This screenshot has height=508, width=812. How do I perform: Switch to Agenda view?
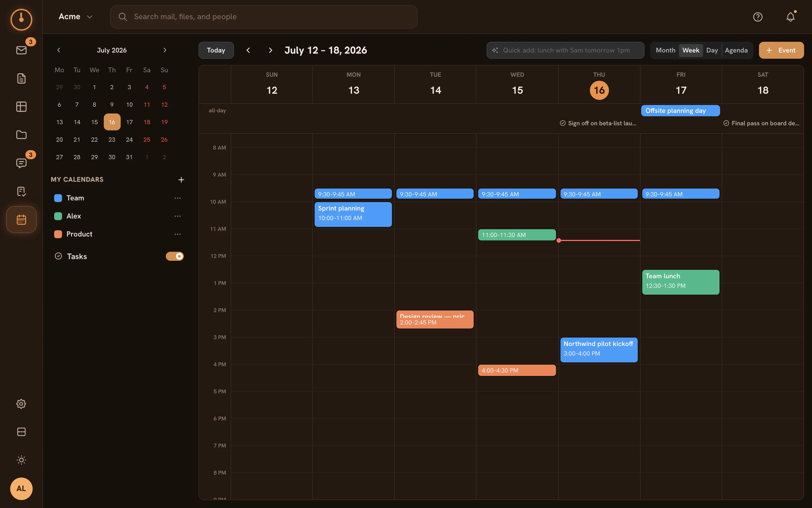point(736,51)
